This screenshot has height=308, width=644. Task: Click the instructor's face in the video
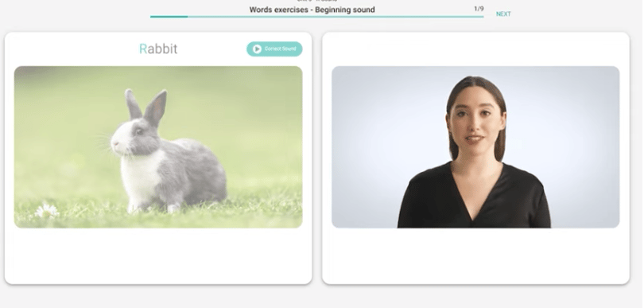tap(476, 119)
